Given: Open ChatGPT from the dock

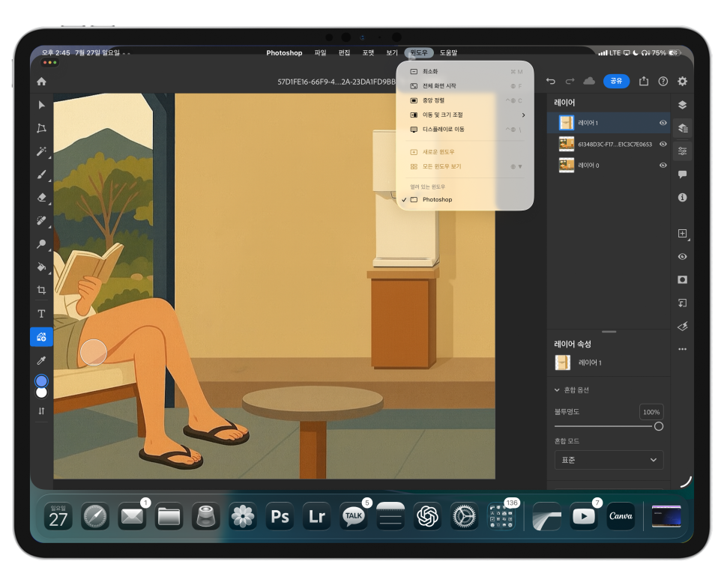Looking at the screenshot, I should click(427, 516).
